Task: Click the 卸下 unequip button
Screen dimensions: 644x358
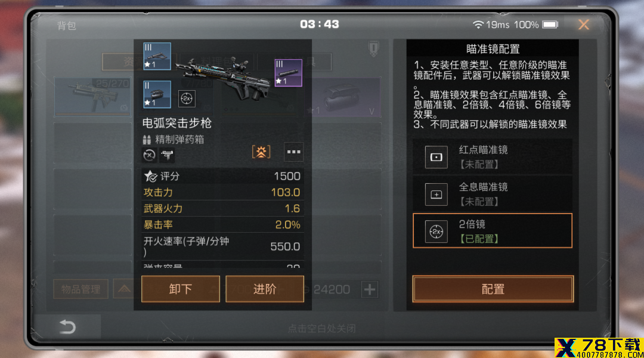Action: pyautogui.click(x=181, y=289)
